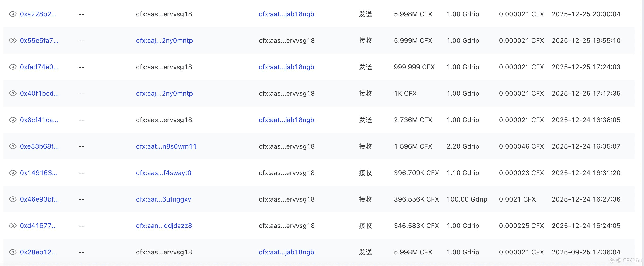Image resolution: width=644 pixels, height=266 pixels.
Task: Open sender address cfx:aan...ddjdazz8
Action: (164, 226)
